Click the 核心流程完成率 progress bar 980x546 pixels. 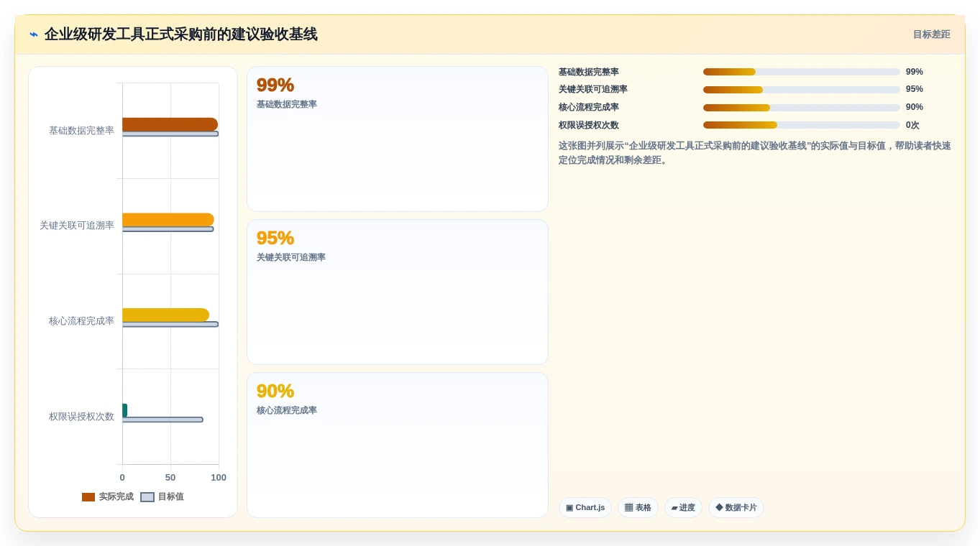[x=802, y=108]
